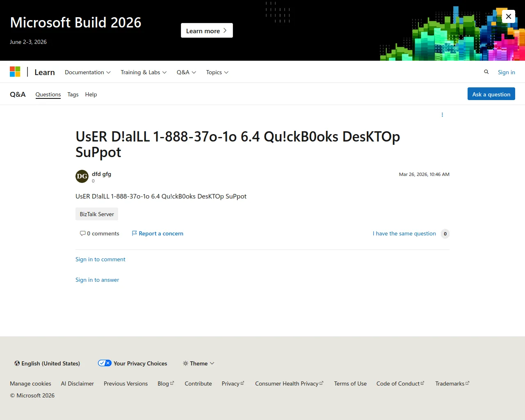The width and height of the screenshot is (525, 420).
Task: Click I have the same question
Action: coord(404,233)
